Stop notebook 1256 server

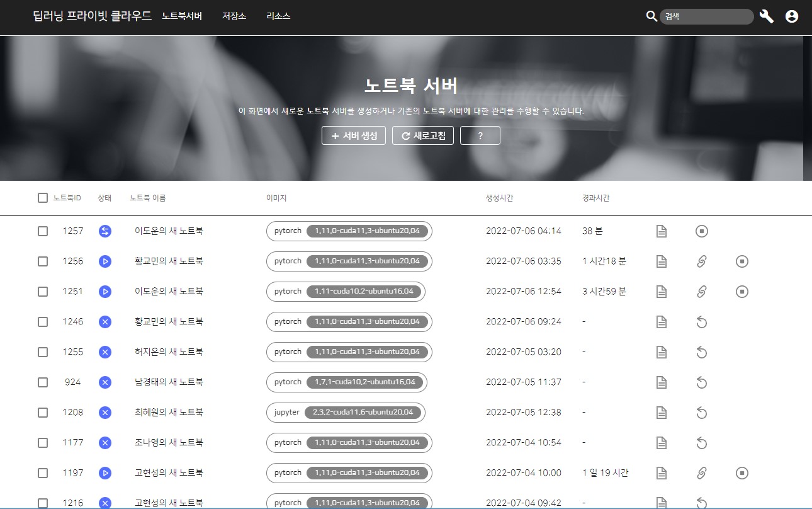742,261
